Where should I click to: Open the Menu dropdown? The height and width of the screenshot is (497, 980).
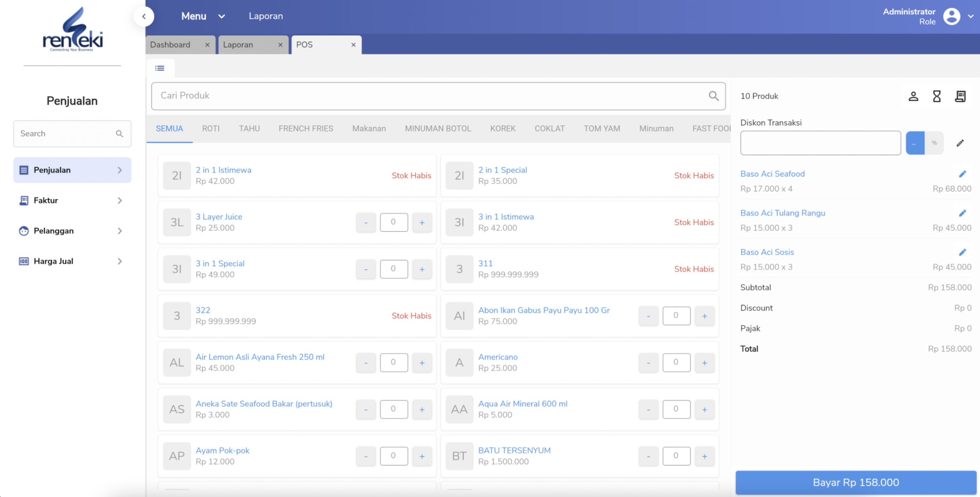(203, 16)
